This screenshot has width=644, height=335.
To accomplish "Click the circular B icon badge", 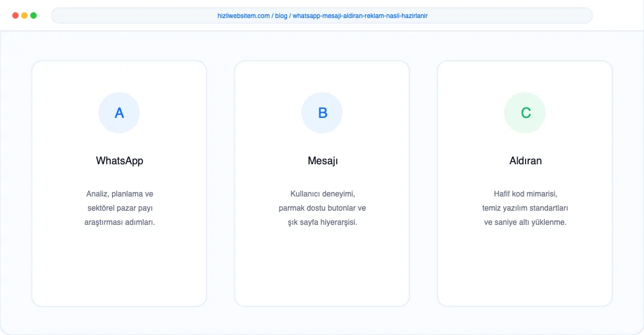I will coord(322,113).
